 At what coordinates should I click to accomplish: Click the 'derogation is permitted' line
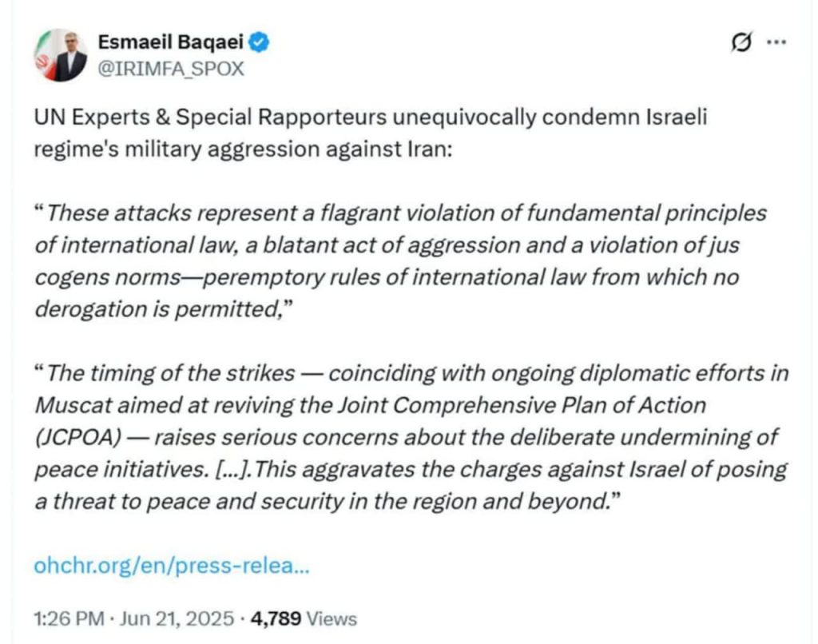click(161, 309)
